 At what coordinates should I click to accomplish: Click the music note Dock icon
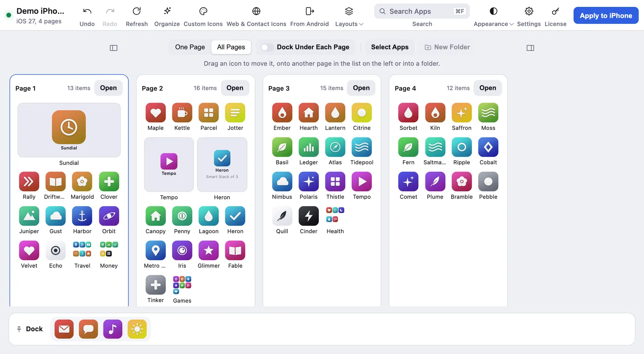coord(113,329)
